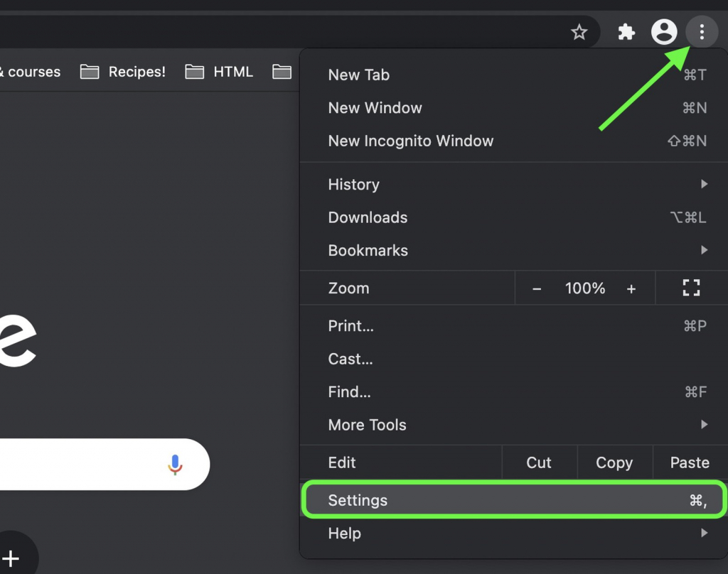Open Downloads from the menu
The image size is (728, 574).
point(513,217)
